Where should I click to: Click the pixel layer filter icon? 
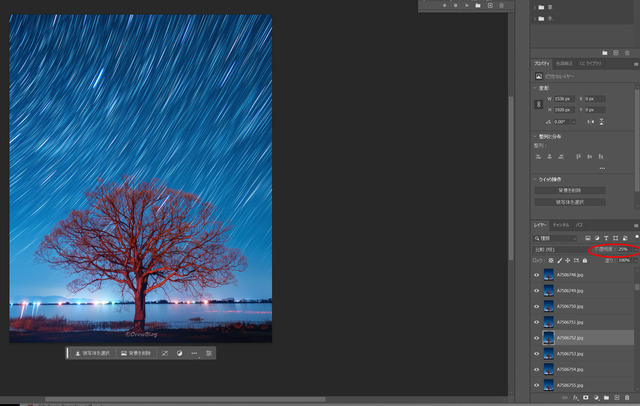[x=588, y=238]
